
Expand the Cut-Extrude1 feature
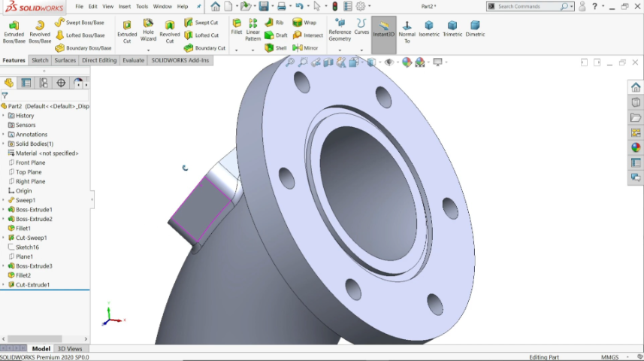(3, 284)
